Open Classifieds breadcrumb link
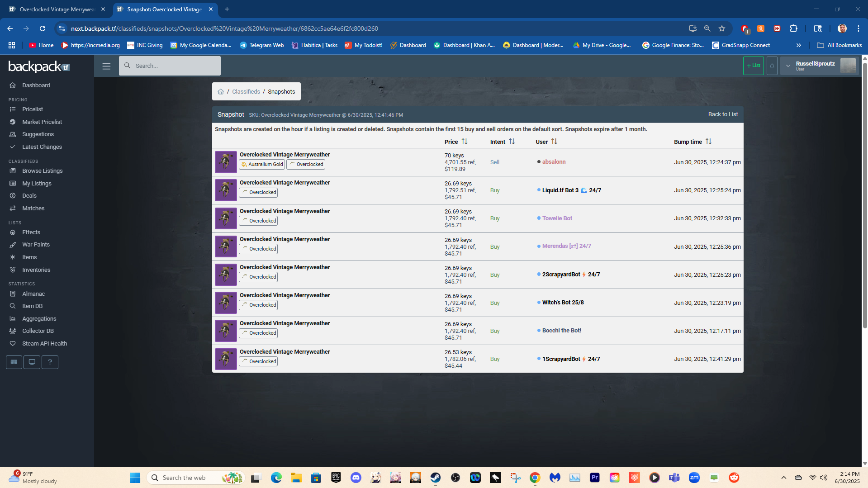 [246, 92]
